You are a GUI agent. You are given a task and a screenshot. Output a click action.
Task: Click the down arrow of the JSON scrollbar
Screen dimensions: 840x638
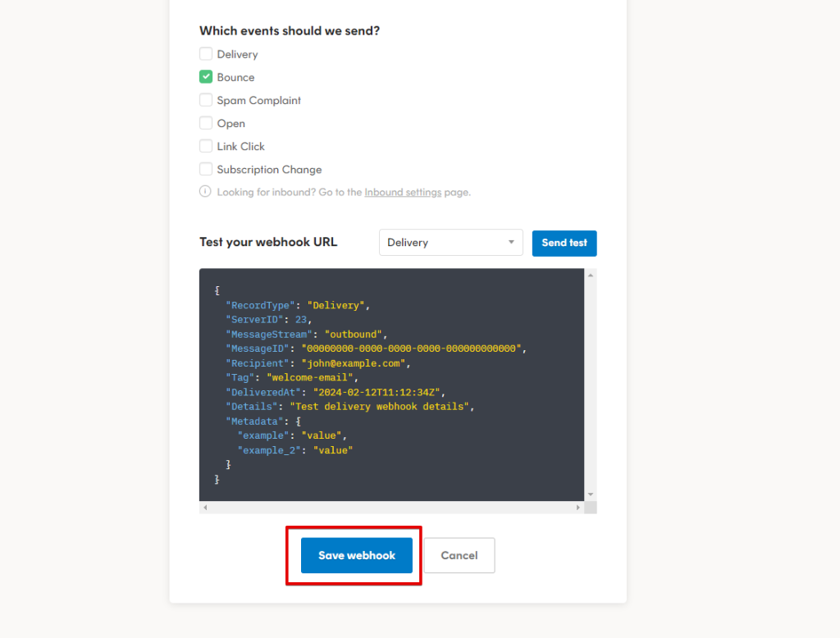tap(591, 494)
